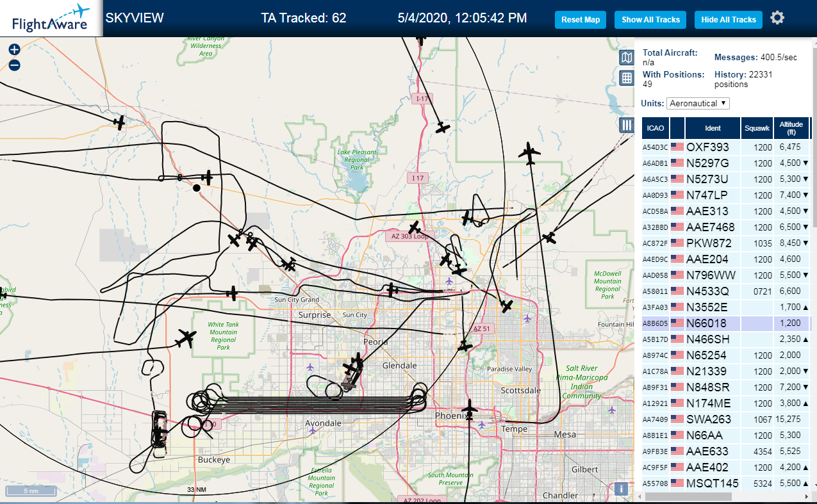Choose N3552E in the list
Screen dimensions: 817x504
click(726, 307)
